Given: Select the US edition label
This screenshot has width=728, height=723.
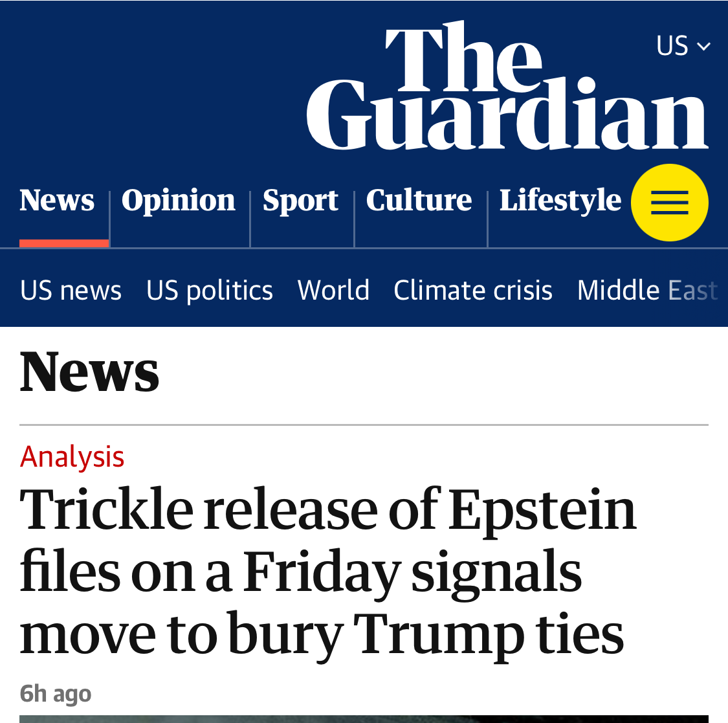Looking at the screenshot, I should 672,46.
